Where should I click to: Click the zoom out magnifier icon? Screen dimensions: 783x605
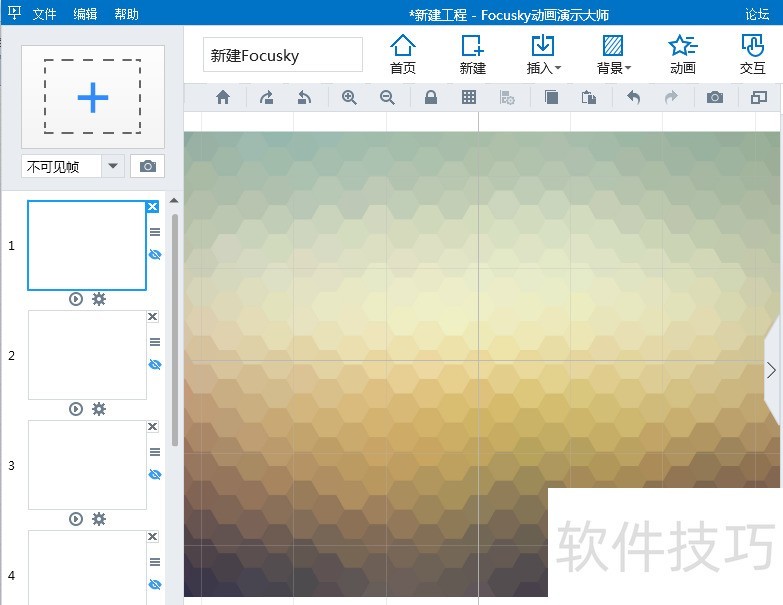click(387, 97)
